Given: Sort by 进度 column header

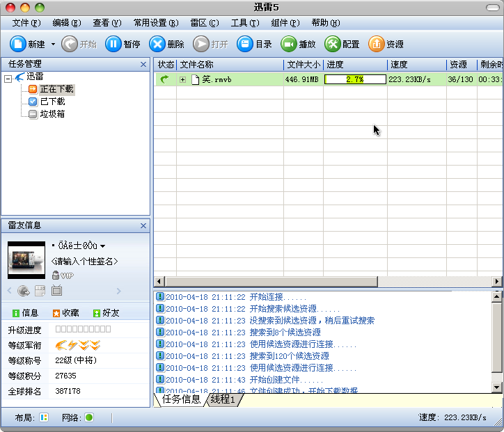Looking at the screenshot, I should point(355,65).
